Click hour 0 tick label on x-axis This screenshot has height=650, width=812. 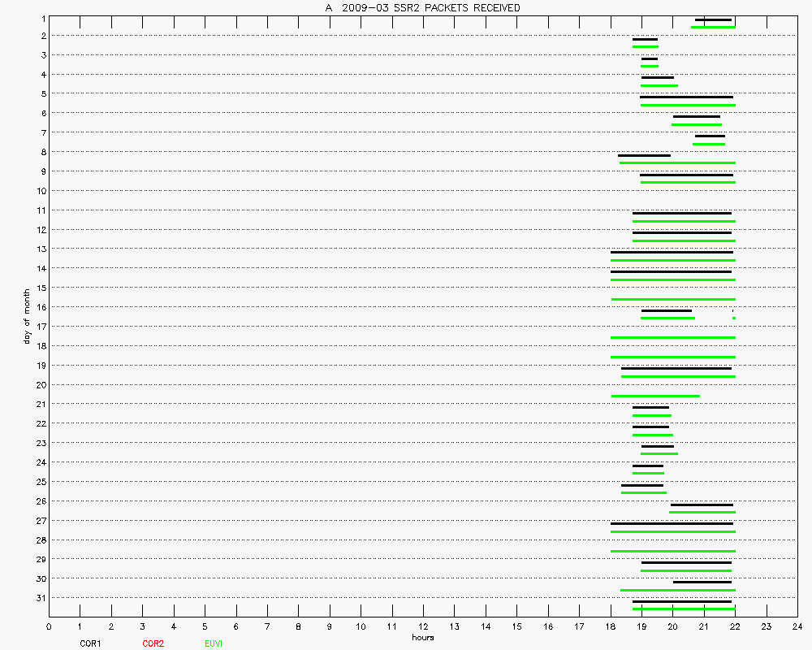49,627
